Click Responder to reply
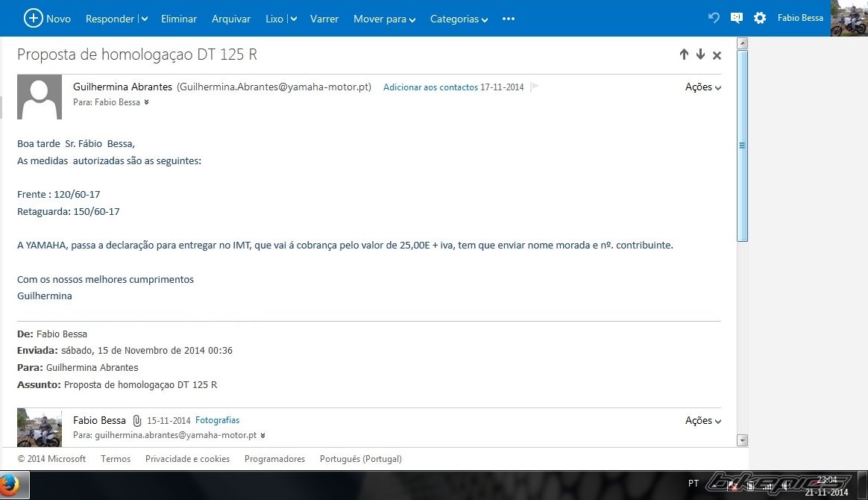Screen dimensions: 868x500 (110, 19)
